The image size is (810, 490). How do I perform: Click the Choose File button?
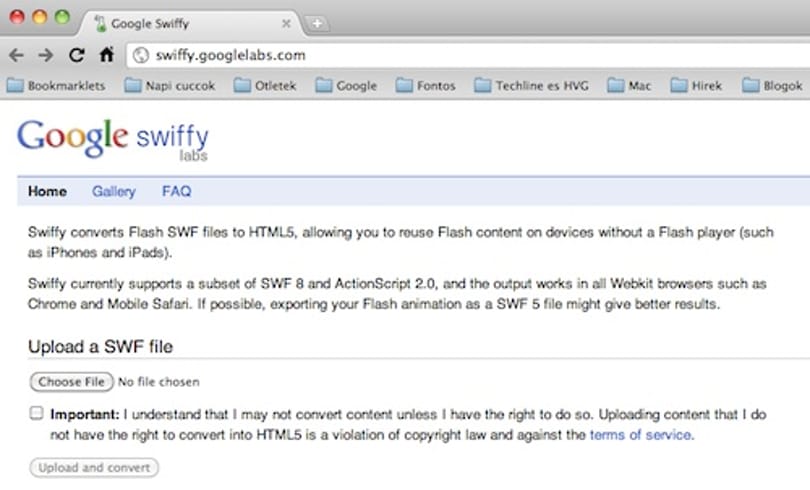(x=71, y=382)
